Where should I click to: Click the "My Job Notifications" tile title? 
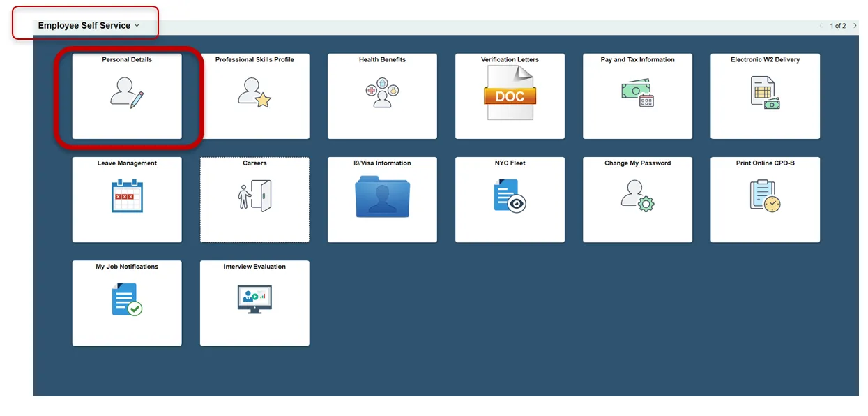[x=127, y=267]
